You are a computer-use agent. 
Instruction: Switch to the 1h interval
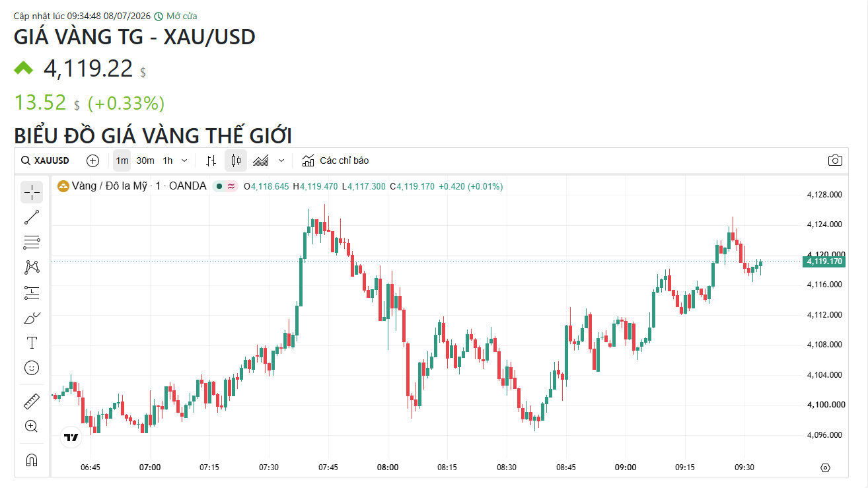[168, 160]
